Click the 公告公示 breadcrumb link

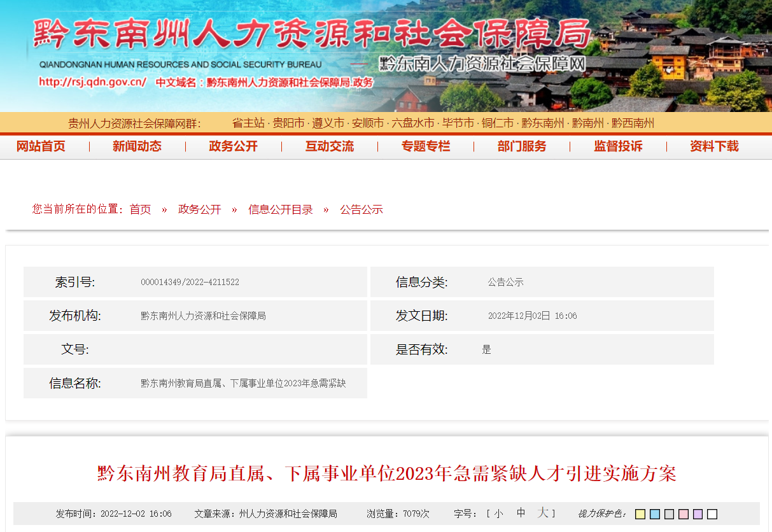pos(361,209)
